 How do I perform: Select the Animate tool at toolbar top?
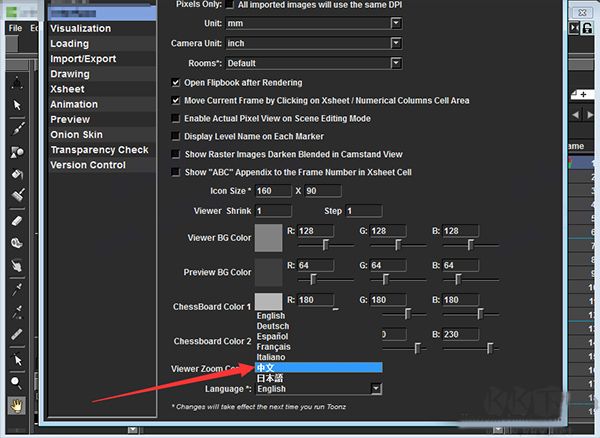17,82
